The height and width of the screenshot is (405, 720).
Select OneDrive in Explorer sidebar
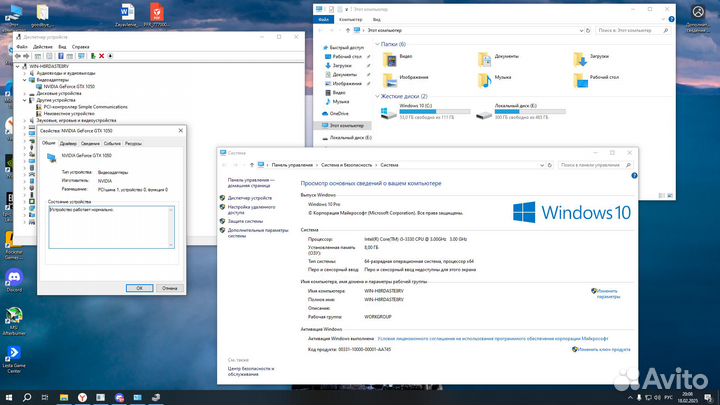339,113
